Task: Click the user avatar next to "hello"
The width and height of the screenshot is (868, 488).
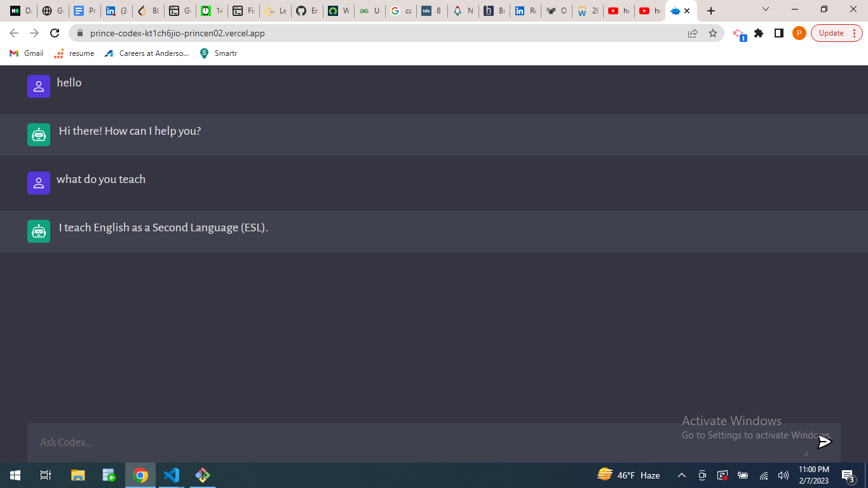Action: [x=39, y=86]
